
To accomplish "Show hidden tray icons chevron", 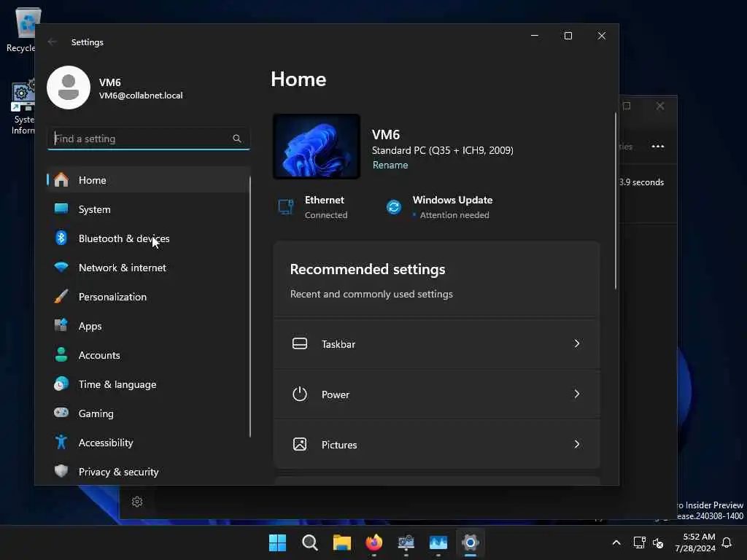I will (616, 542).
